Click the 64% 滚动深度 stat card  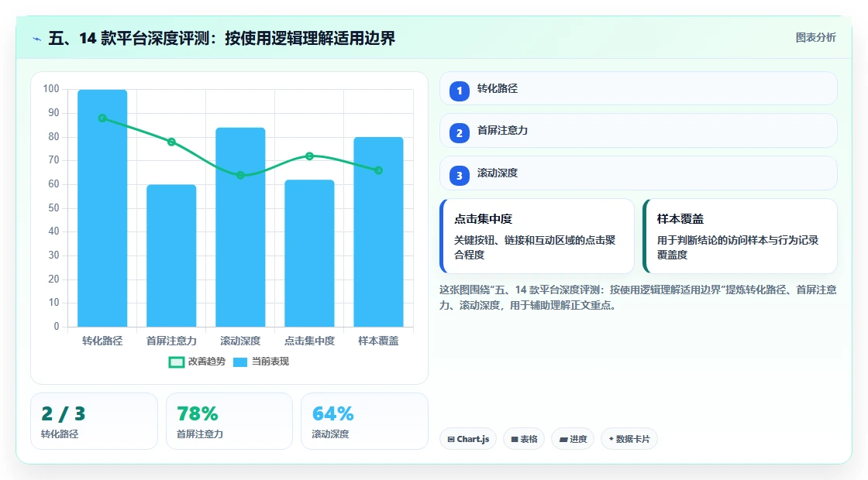tap(364, 421)
